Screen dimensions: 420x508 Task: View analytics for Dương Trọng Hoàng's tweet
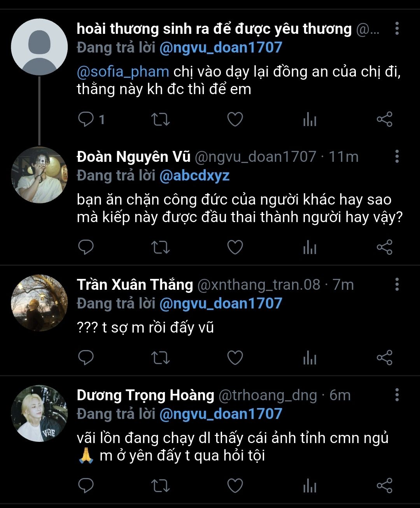click(310, 486)
